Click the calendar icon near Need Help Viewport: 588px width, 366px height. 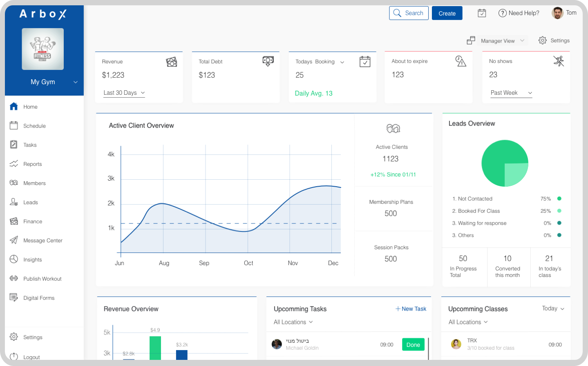coord(481,13)
